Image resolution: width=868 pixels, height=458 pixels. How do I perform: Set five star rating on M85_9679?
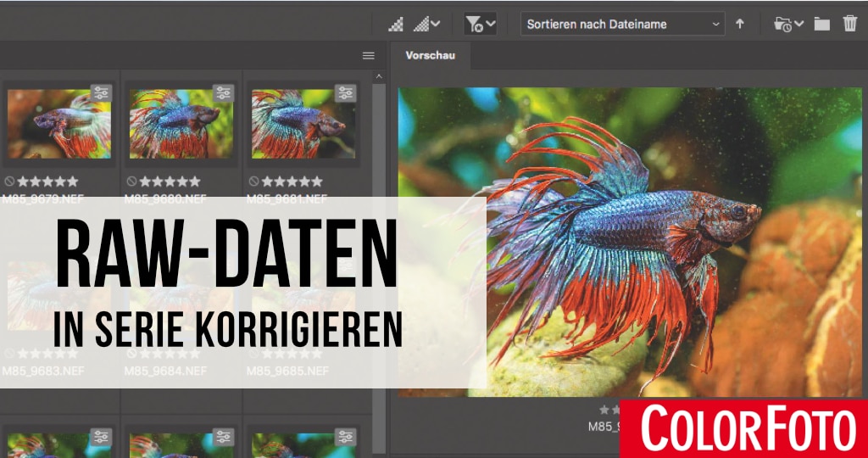[73, 182]
